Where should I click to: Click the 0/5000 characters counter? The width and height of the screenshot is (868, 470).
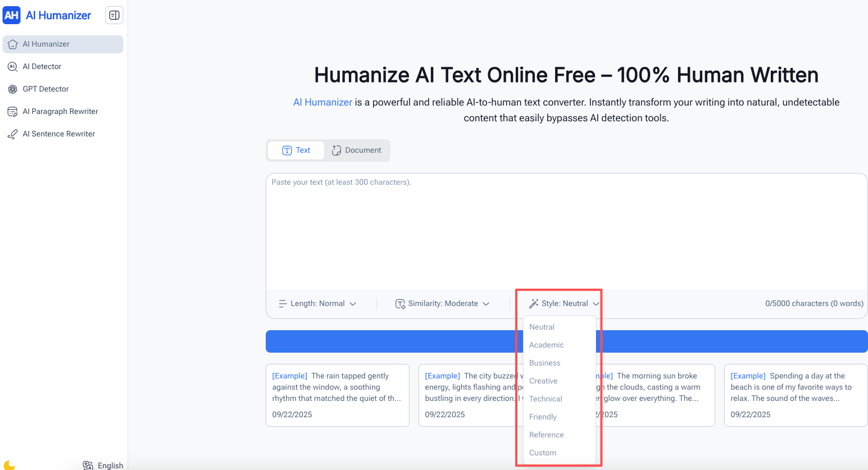pos(814,304)
